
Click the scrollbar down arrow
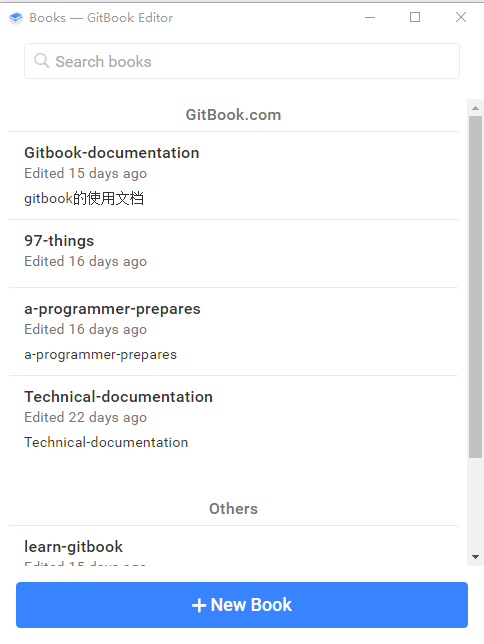pos(475,557)
